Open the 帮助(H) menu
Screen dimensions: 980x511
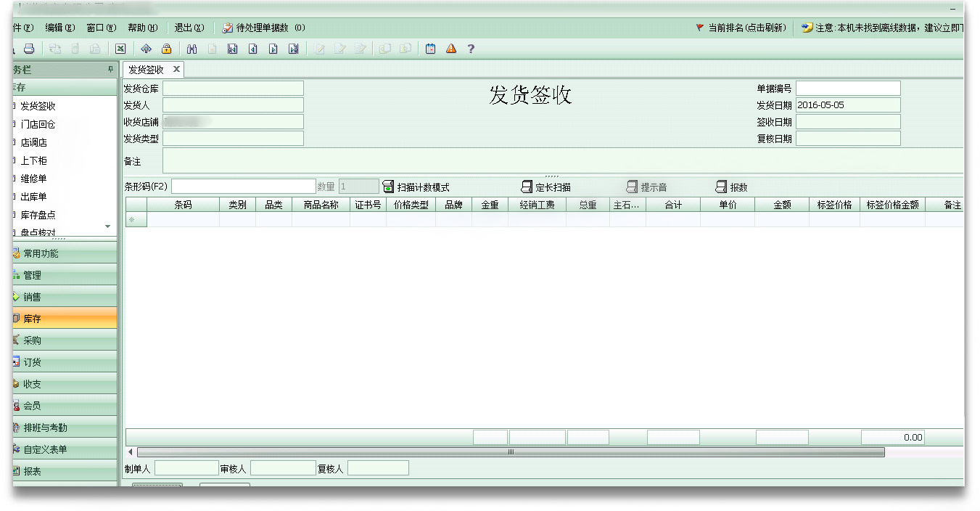(x=142, y=28)
